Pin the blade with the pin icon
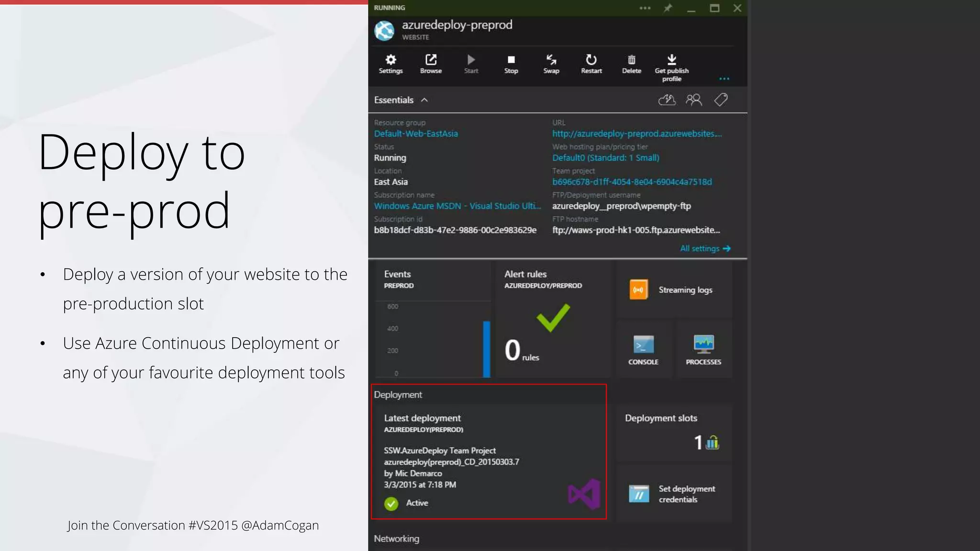This screenshot has height=551, width=980. 668,8
